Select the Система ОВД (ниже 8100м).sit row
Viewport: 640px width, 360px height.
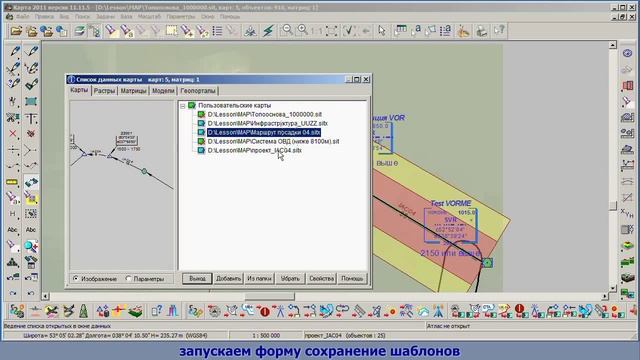[x=273, y=141]
